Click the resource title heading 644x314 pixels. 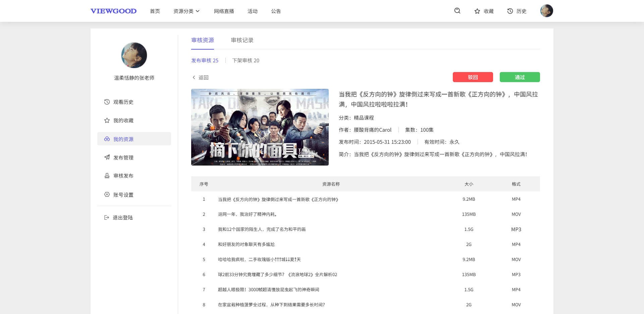click(x=439, y=99)
